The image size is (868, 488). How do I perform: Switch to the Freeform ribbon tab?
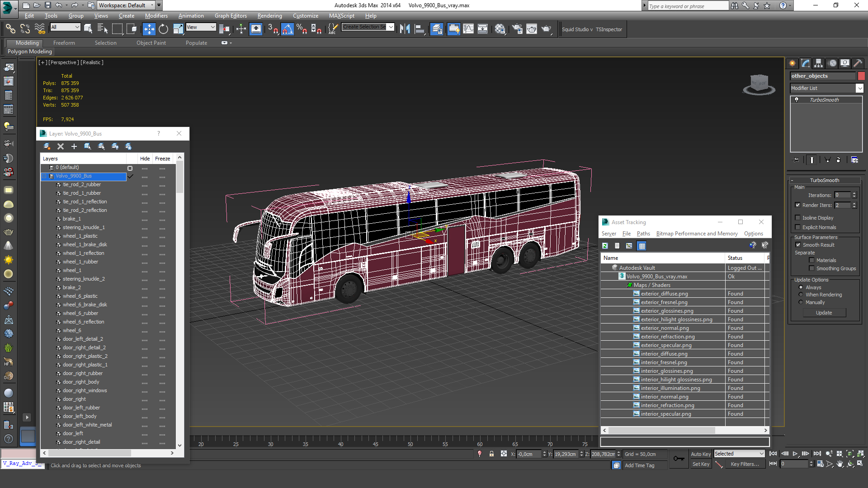click(64, 43)
